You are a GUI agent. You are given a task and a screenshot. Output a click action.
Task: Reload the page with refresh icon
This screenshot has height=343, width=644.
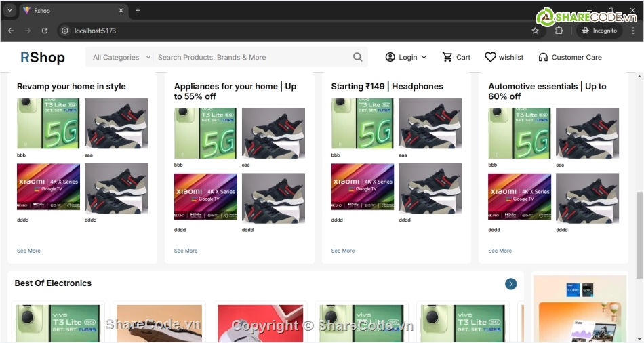tap(45, 31)
